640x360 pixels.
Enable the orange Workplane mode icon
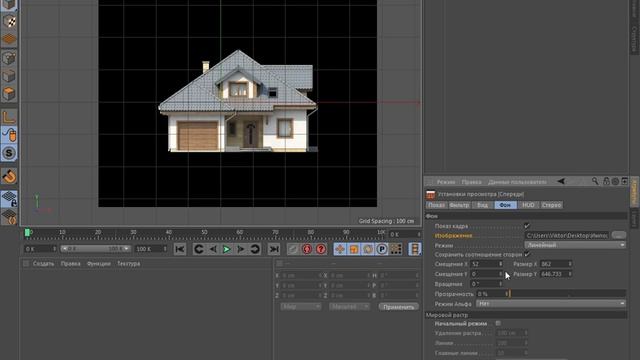pyautogui.click(x=9, y=40)
